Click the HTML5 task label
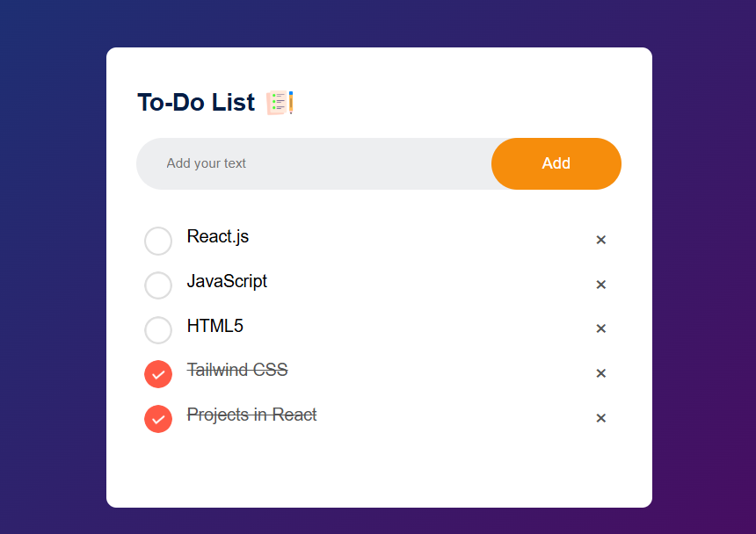 [215, 326]
